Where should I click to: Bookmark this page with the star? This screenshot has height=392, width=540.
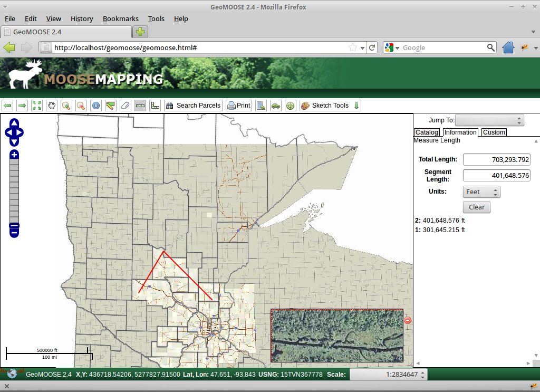[353, 47]
